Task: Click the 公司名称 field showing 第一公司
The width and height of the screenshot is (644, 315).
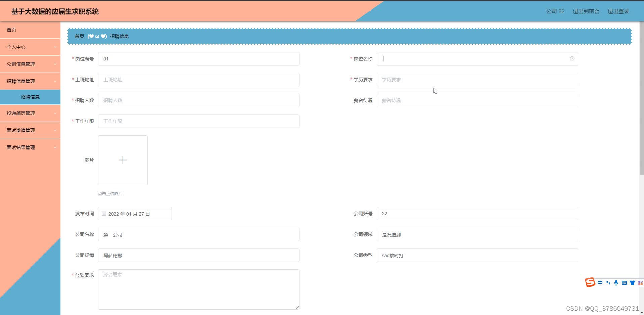Action: [x=199, y=234]
